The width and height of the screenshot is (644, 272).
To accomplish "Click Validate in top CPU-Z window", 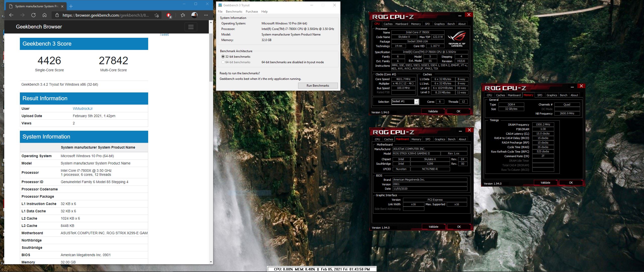I will [x=433, y=111].
